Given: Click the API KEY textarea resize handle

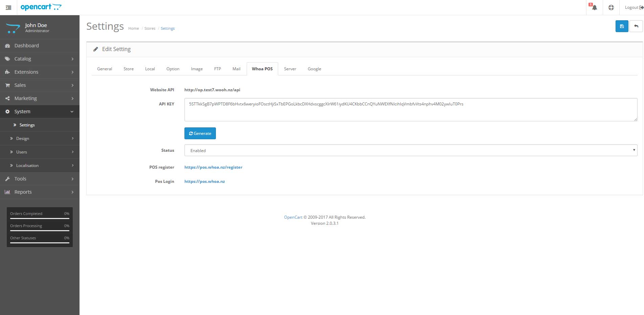Looking at the screenshot, I should pyautogui.click(x=635, y=119).
